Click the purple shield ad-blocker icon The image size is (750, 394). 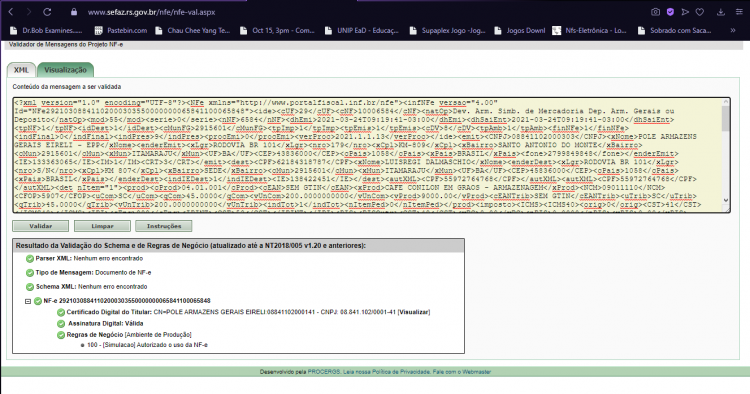click(670, 12)
